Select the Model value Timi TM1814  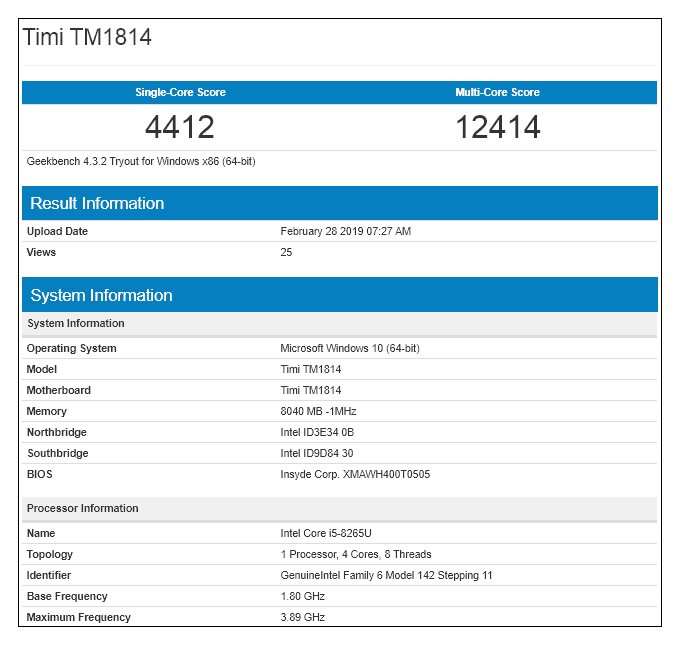click(x=311, y=369)
